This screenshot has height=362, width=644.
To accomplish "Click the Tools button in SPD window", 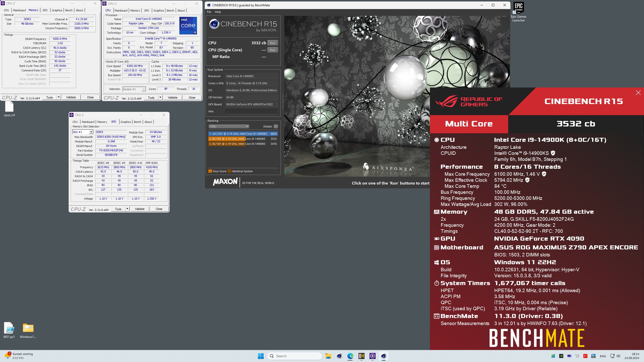I will (118, 209).
